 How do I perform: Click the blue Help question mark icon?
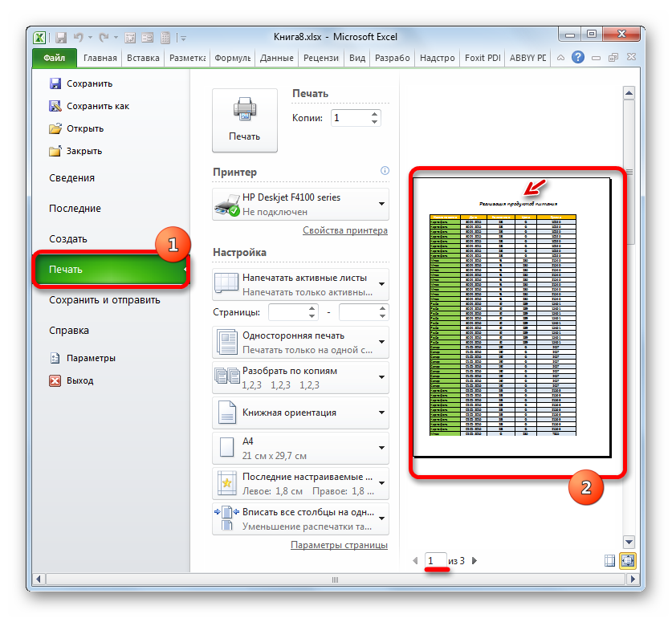[576, 58]
